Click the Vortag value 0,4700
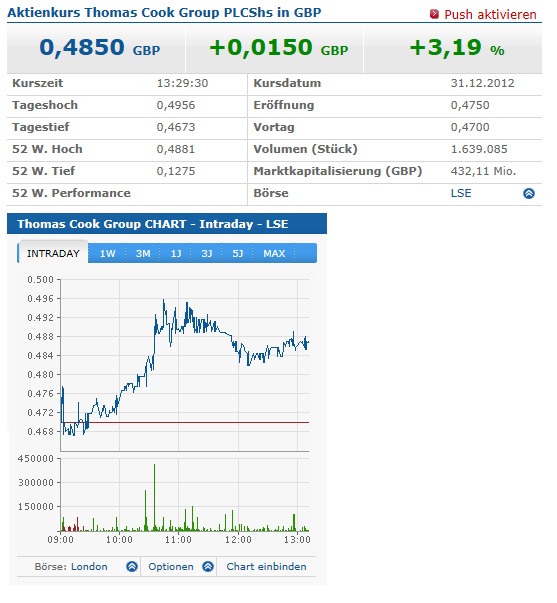This screenshot has width=557, height=603. point(470,127)
